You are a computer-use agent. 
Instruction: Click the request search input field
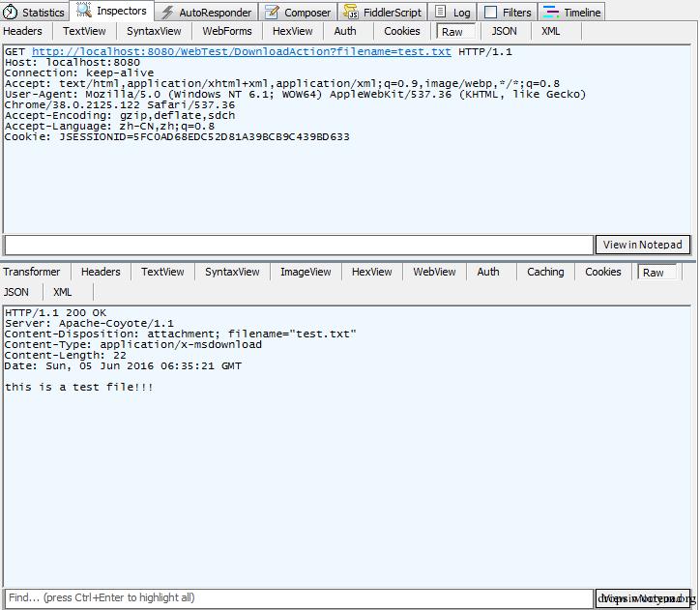click(x=299, y=245)
